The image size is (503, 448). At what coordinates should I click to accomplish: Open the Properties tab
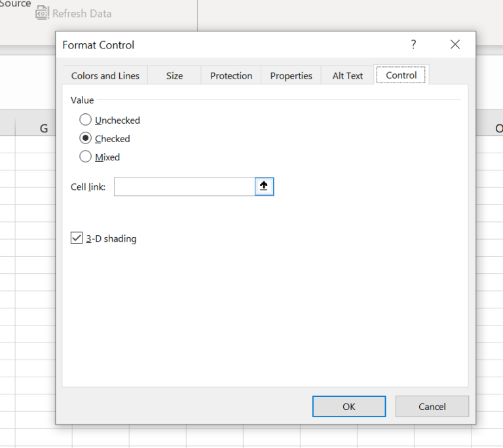pyautogui.click(x=291, y=76)
